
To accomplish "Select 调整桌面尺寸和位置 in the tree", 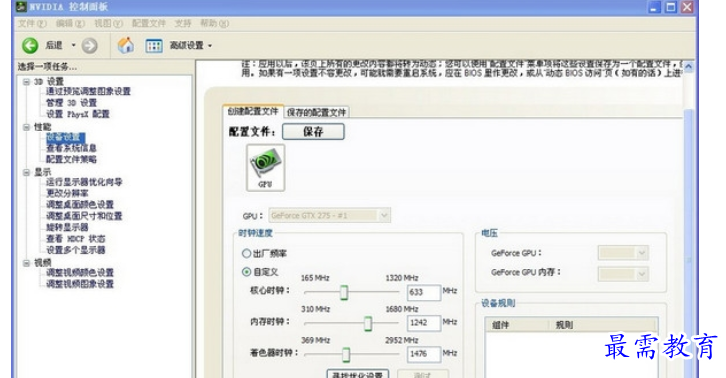I will [84, 216].
